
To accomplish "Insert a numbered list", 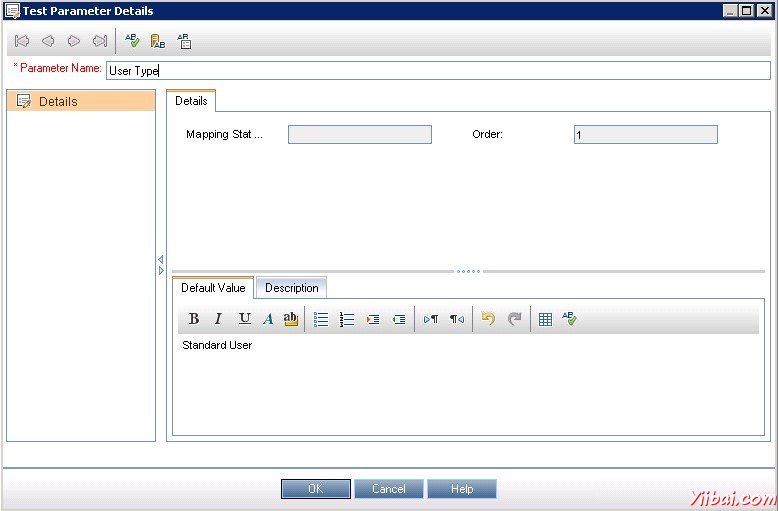I will tap(347, 319).
